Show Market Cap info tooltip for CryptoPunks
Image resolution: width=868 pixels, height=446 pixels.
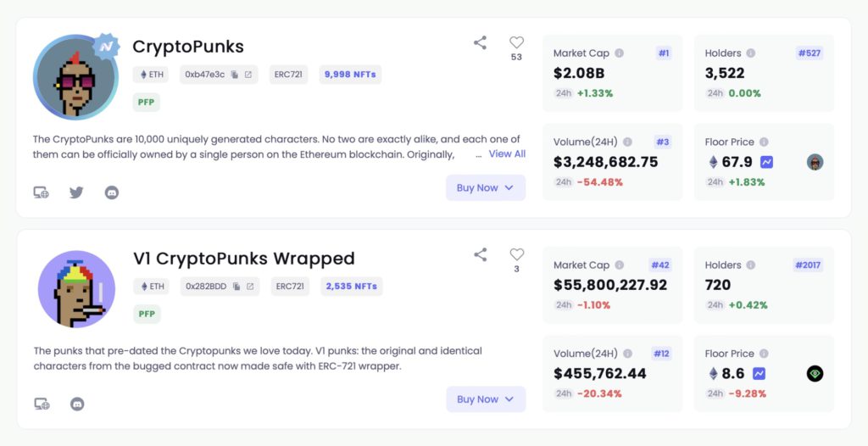(619, 53)
